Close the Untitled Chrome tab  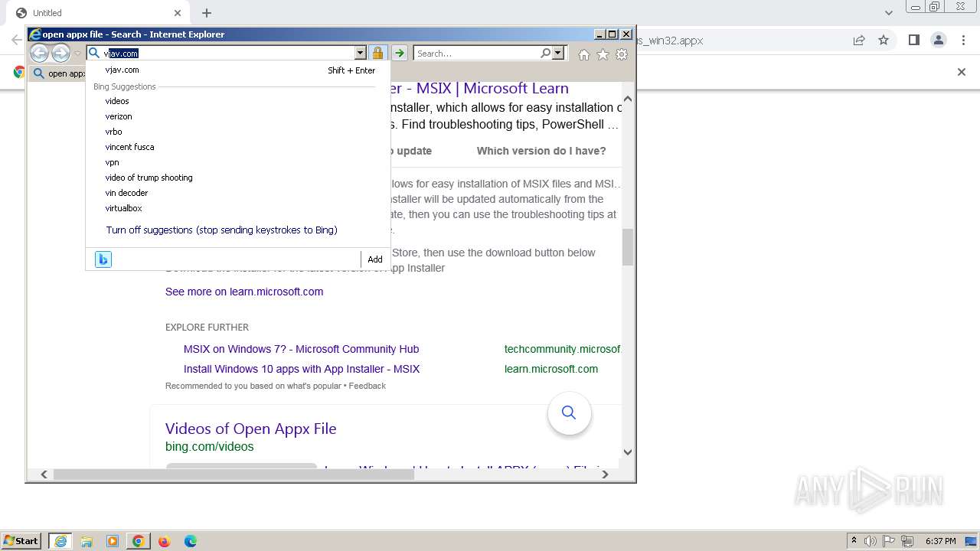(x=178, y=13)
